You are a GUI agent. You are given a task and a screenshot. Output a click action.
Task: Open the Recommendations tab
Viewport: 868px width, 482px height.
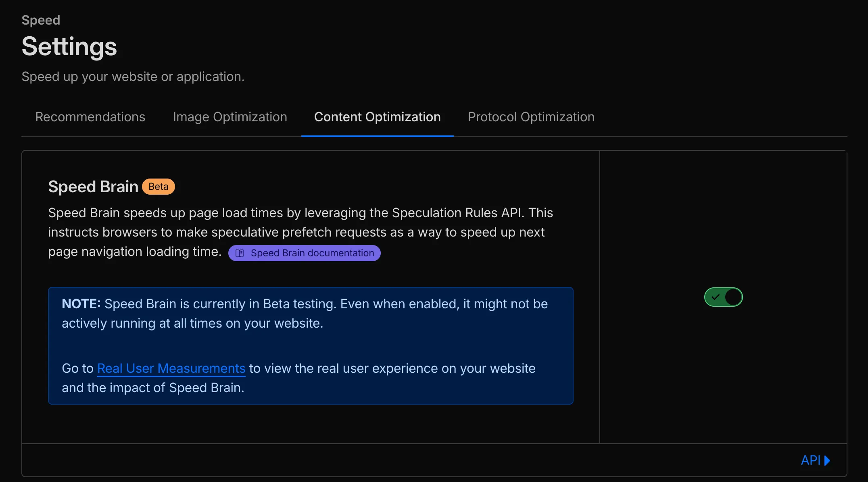pyautogui.click(x=90, y=117)
